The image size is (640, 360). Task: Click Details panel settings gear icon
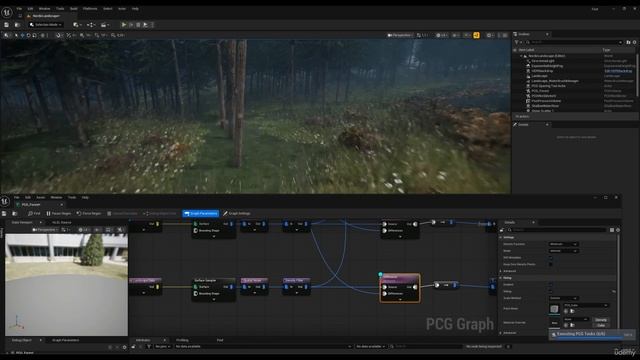coord(618,230)
